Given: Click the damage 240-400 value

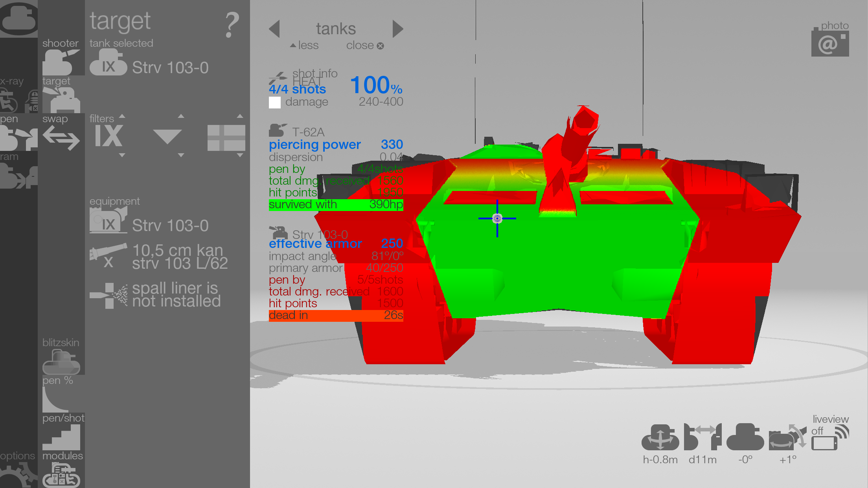Looking at the screenshot, I should [x=381, y=102].
